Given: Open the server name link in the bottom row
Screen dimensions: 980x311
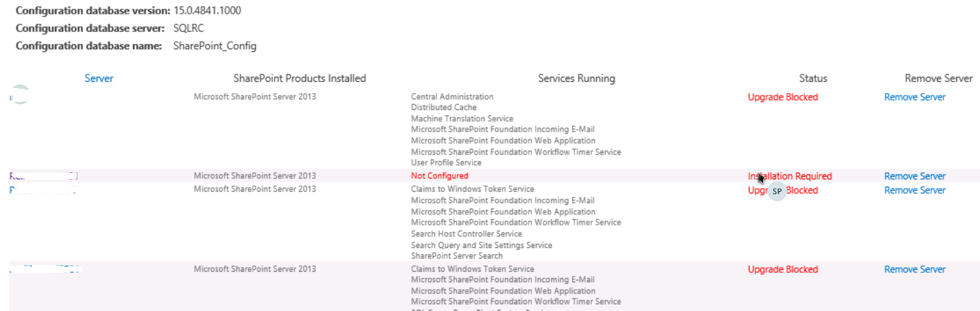Looking at the screenshot, I should coord(46,269).
